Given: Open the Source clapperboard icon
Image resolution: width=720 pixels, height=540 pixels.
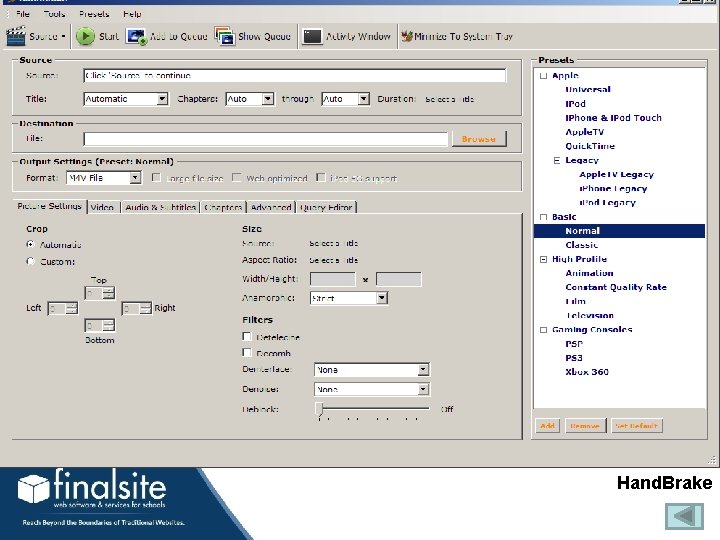Looking at the screenshot, I should tap(16, 36).
